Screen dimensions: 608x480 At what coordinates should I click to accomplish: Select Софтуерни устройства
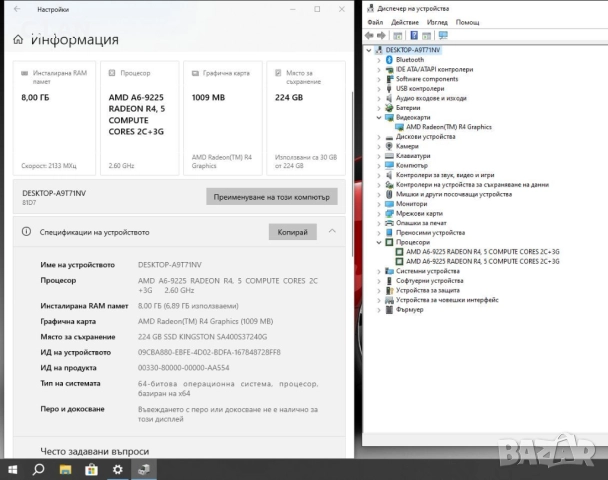(430, 281)
